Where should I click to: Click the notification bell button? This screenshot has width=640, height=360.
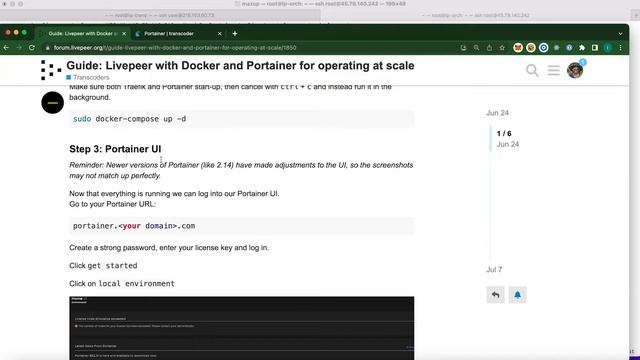click(518, 295)
